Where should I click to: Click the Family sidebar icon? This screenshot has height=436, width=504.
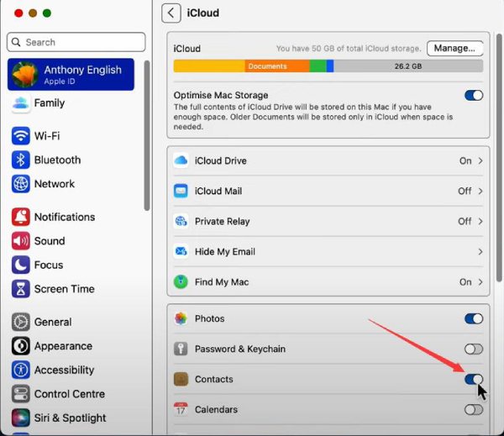(20, 103)
